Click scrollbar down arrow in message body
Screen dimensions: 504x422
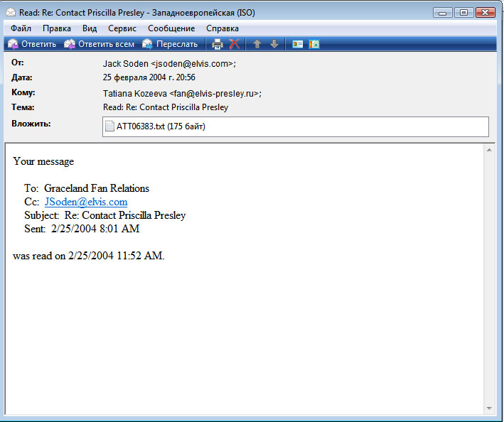[489, 409]
